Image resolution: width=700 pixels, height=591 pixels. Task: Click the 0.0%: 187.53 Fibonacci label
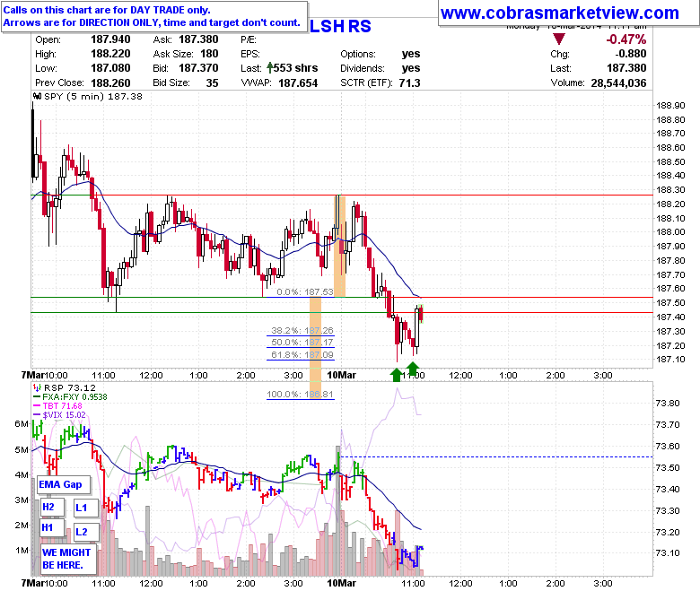click(x=305, y=291)
